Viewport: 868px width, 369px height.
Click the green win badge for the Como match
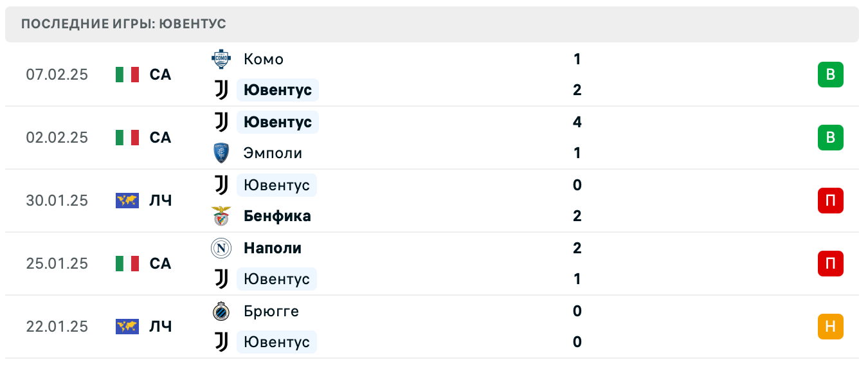click(830, 75)
